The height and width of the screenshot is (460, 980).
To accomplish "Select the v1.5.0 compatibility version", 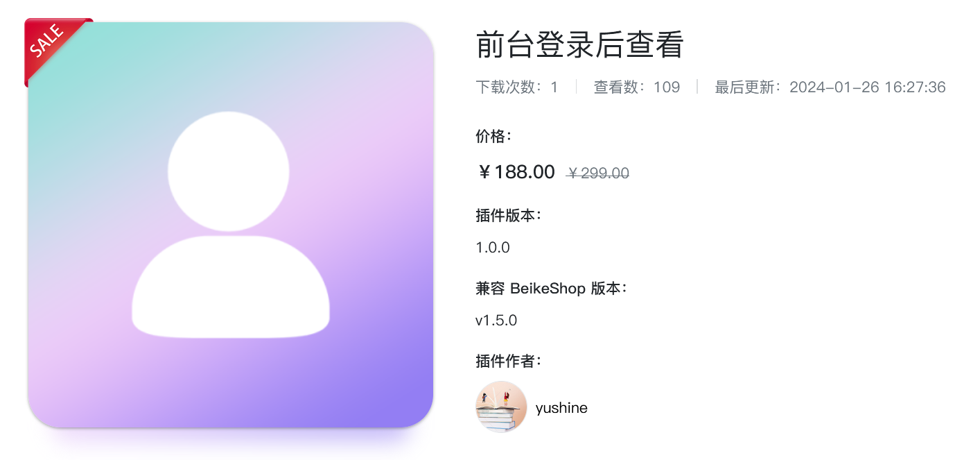I will [x=496, y=321].
